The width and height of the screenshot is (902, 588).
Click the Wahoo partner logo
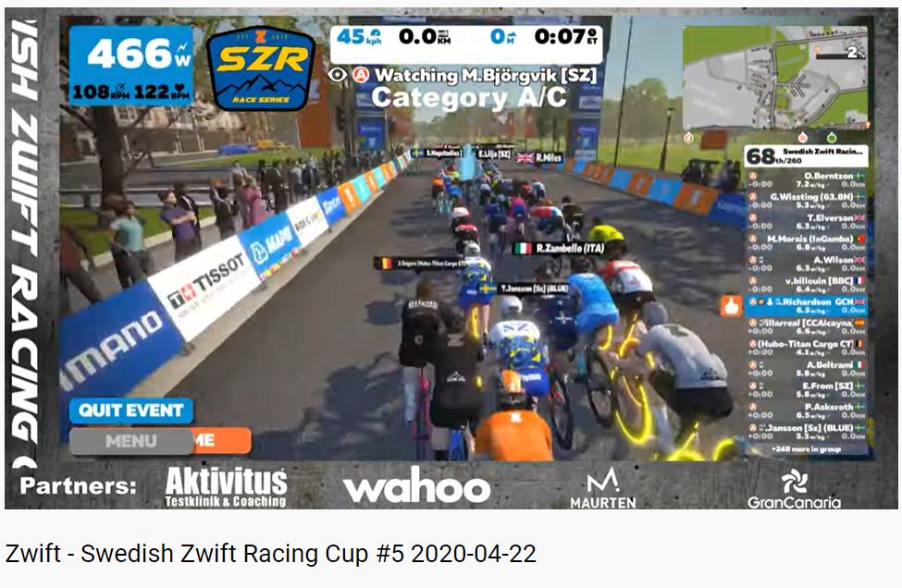tap(417, 485)
